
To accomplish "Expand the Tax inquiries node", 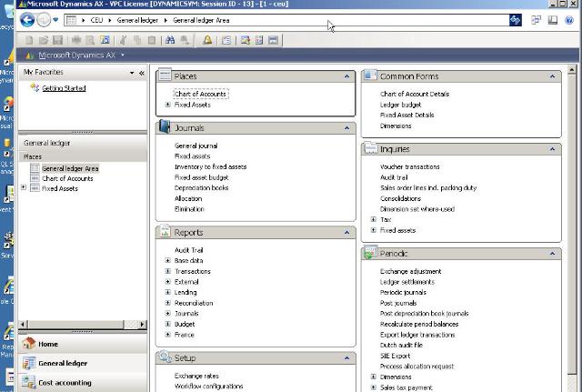I will (374, 219).
